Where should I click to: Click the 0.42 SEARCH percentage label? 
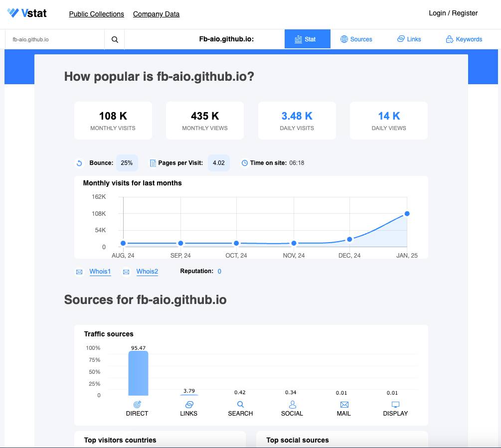(240, 393)
